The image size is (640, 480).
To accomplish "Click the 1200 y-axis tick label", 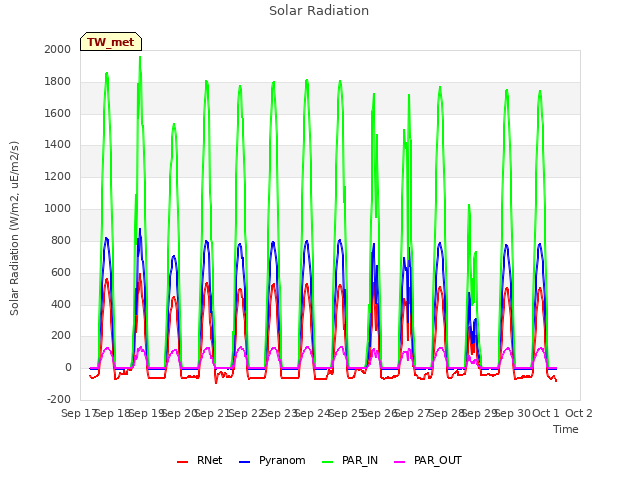I will click(x=58, y=177).
